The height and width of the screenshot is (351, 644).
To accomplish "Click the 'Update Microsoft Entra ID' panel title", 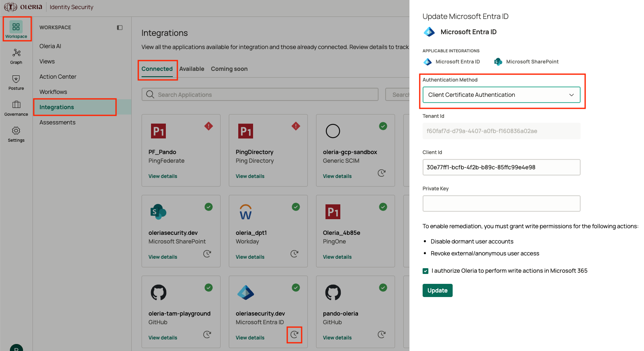I will 465,16.
